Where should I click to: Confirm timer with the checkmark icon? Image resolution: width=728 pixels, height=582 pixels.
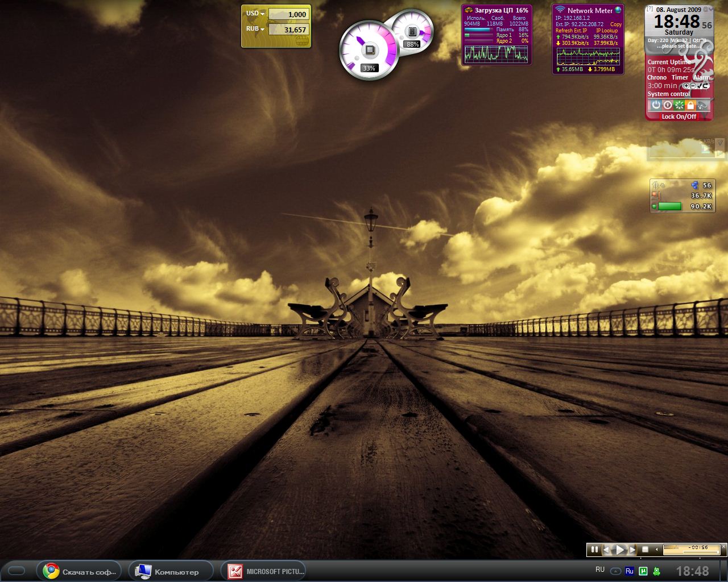pyautogui.click(x=700, y=86)
